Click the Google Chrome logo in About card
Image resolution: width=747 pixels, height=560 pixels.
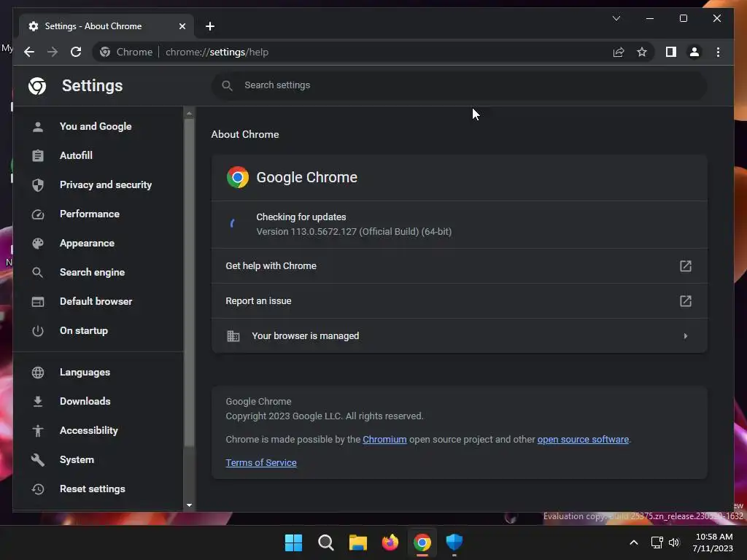238,177
